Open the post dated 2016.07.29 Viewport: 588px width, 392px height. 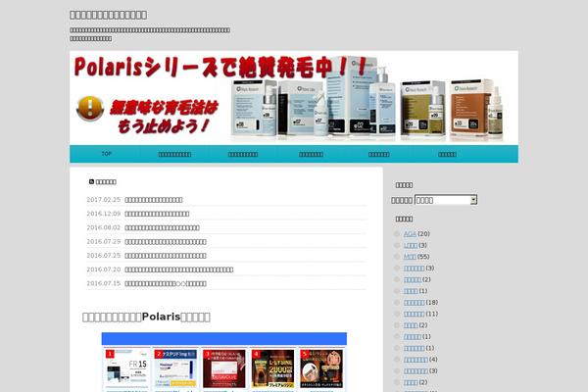166,242
